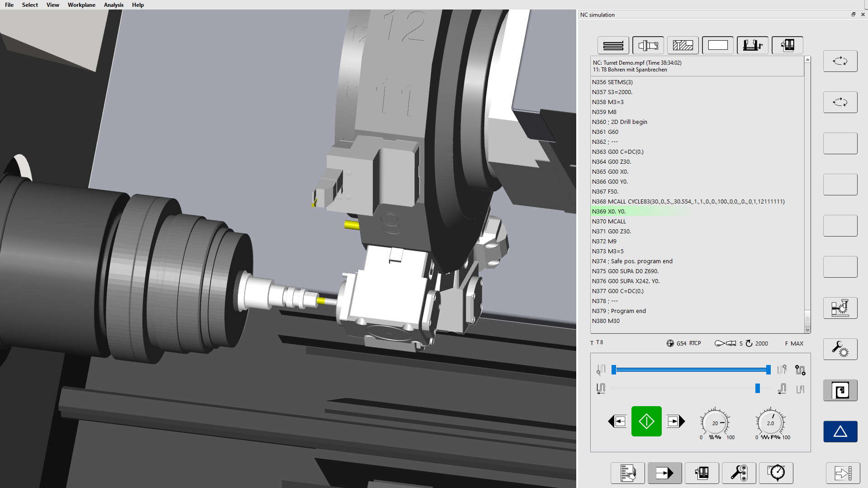This screenshot has width=868, height=488.
Task: Pick end point of simulation range
Action: [782, 370]
